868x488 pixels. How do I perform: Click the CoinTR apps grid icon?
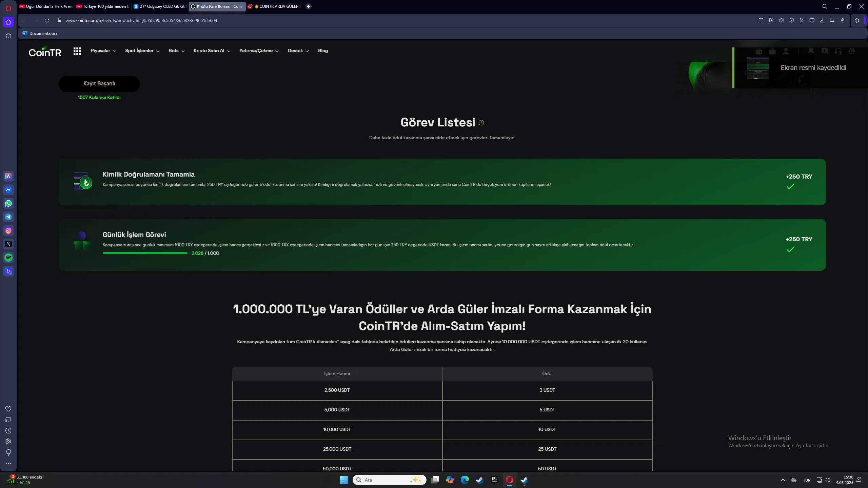tap(77, 51)
